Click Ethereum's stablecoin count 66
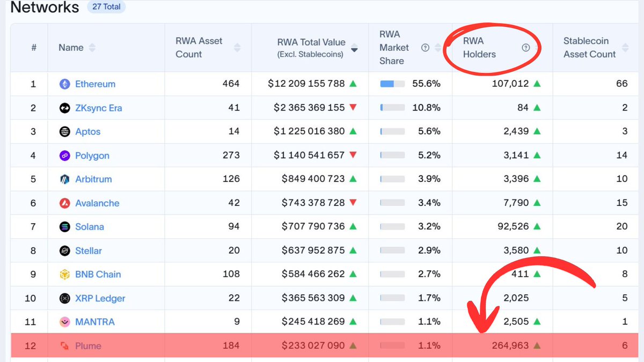This screenshot has width=644, height=362. point(622,84)
